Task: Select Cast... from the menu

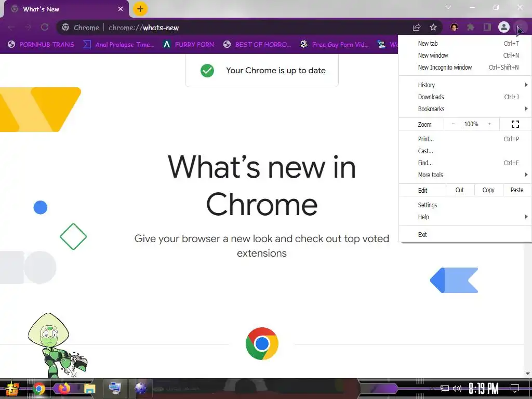Action: pyautogui.click(x=465, y=151)
